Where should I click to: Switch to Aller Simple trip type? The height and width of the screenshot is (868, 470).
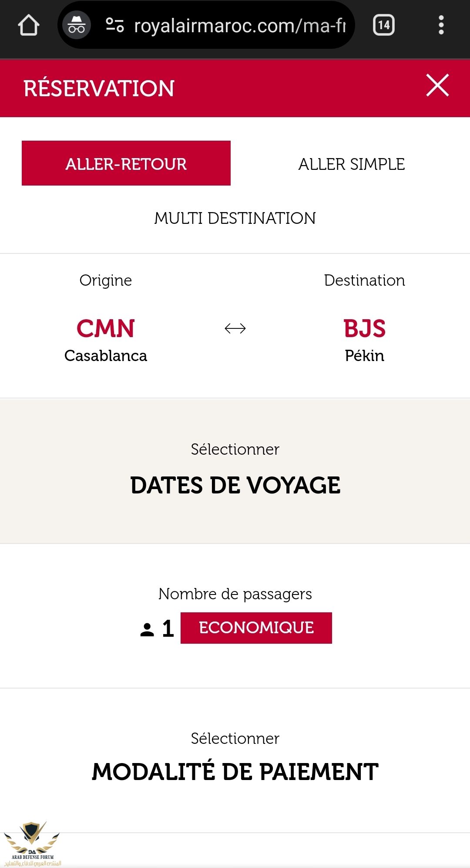[352, 164]
